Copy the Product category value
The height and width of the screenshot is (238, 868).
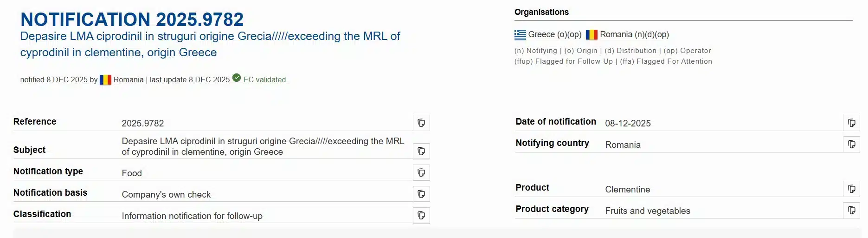851,210
